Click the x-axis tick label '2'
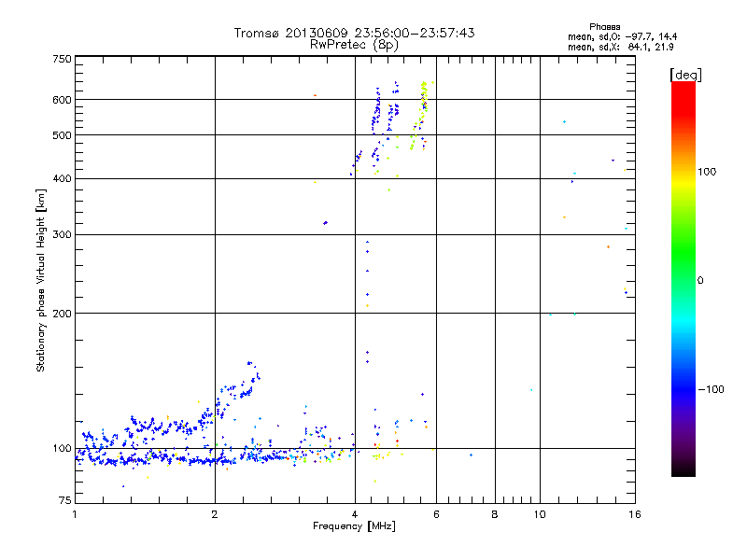The height and width of the screenshot is (560, 747). point(215,514)
